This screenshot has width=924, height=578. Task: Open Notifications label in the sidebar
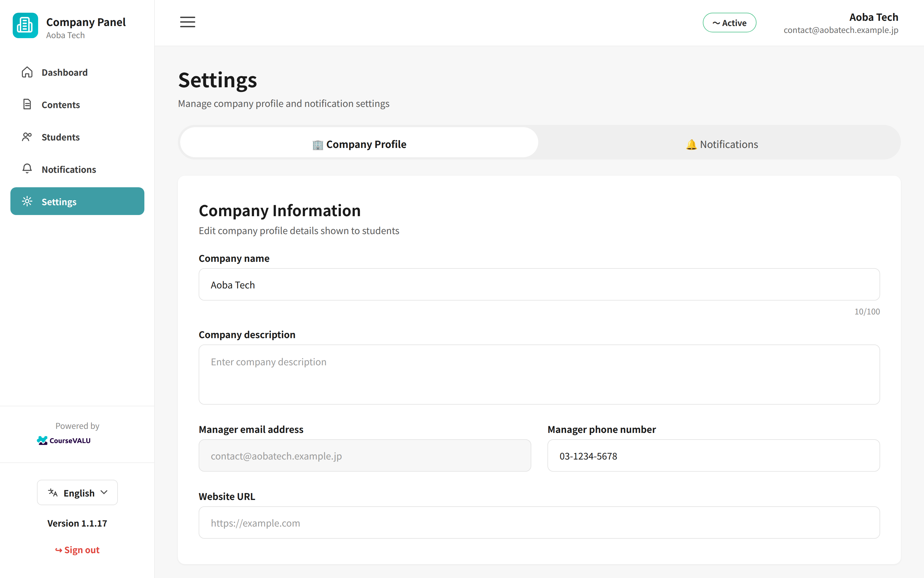[69, 169]
